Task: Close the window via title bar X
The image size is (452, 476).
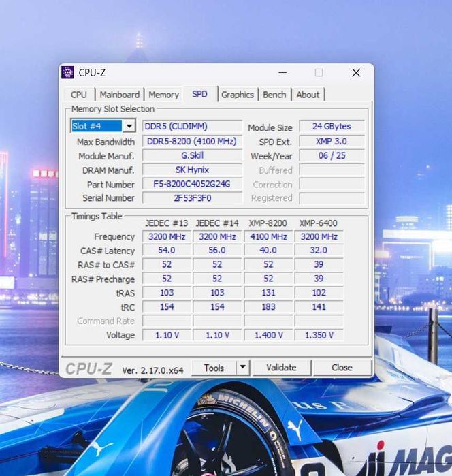Action: (356, 73)
